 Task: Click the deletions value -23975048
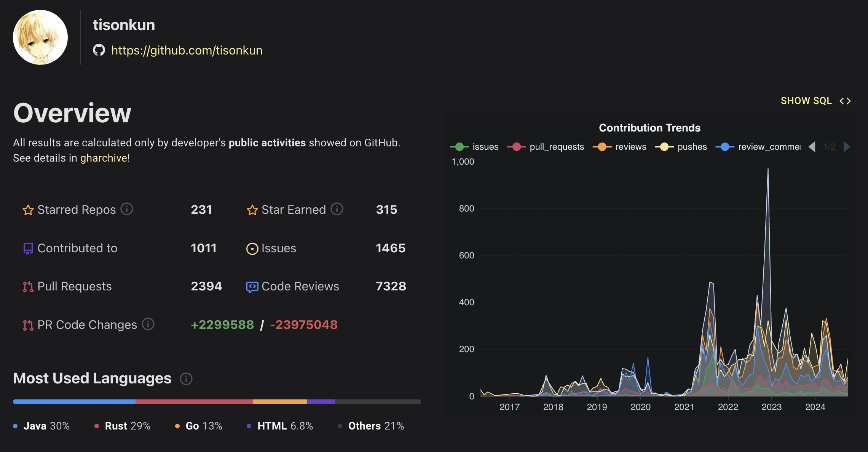tap(304, 325)
